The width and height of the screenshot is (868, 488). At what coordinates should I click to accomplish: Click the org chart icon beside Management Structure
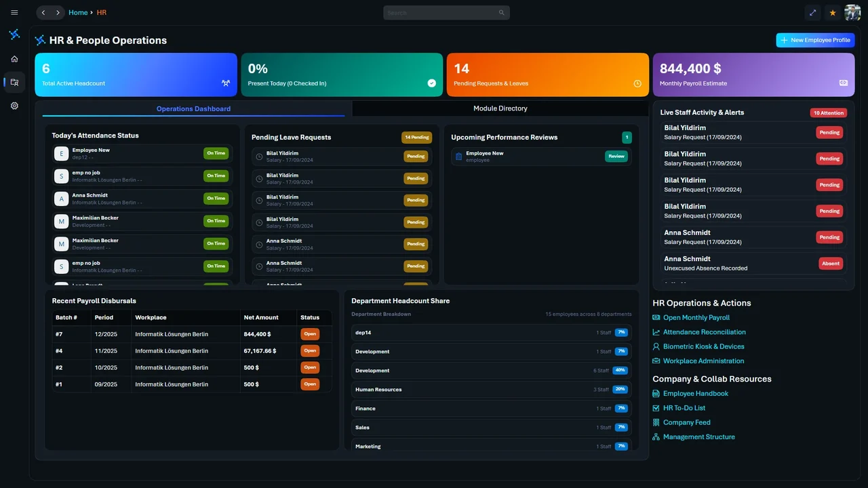[x=656, y=437]
